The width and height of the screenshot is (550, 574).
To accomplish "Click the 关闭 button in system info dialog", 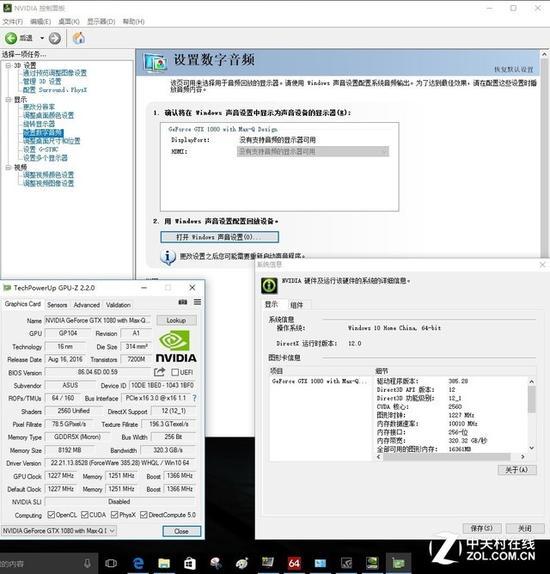I will [x=525, y=528].
